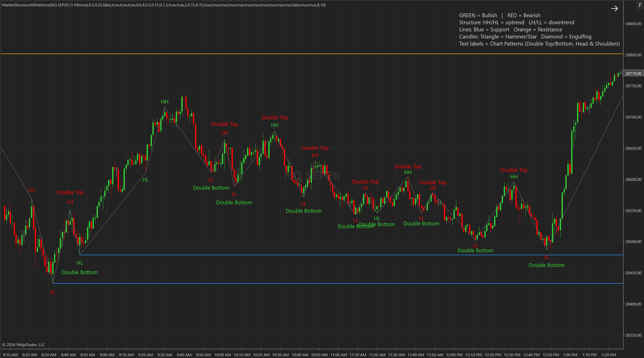Click the Double Top label above 12:30 PM HH
644x358 pixels.
coord(514,170)
